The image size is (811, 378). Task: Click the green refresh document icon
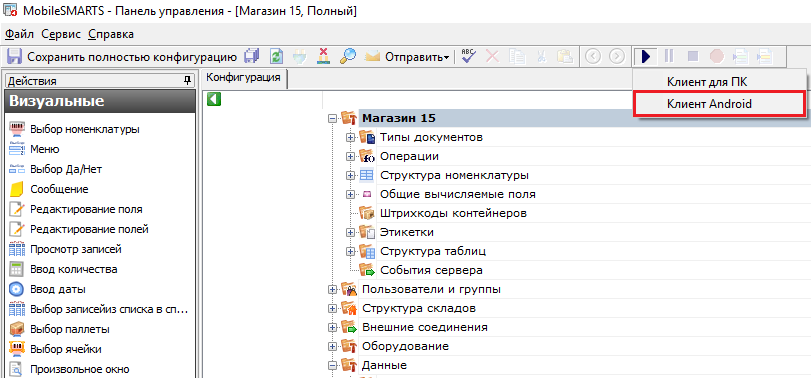coord(277,56)
